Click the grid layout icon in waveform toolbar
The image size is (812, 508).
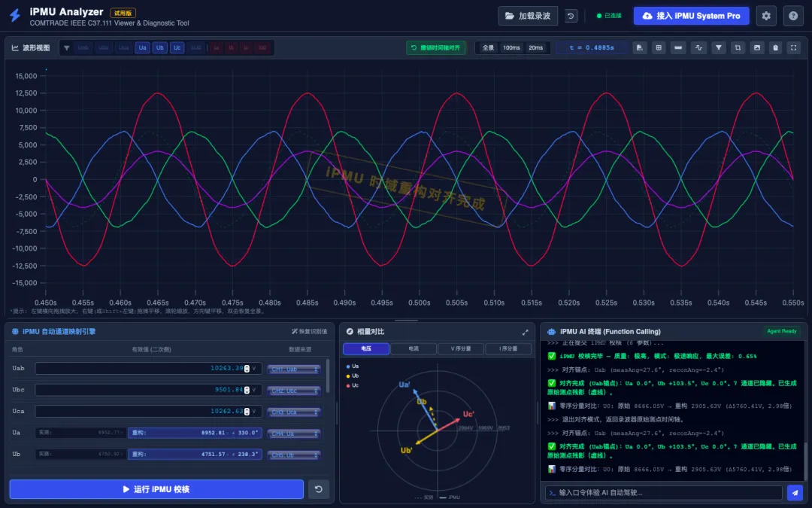[x=659, y=47]
